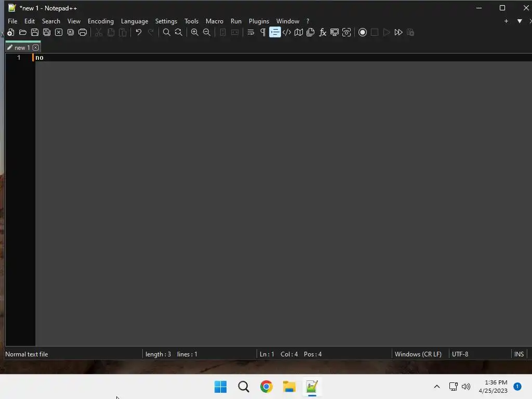Open define language code brackets icon
Screen dimensions: 532x399
pyautogui.click(x=287, y=33)
